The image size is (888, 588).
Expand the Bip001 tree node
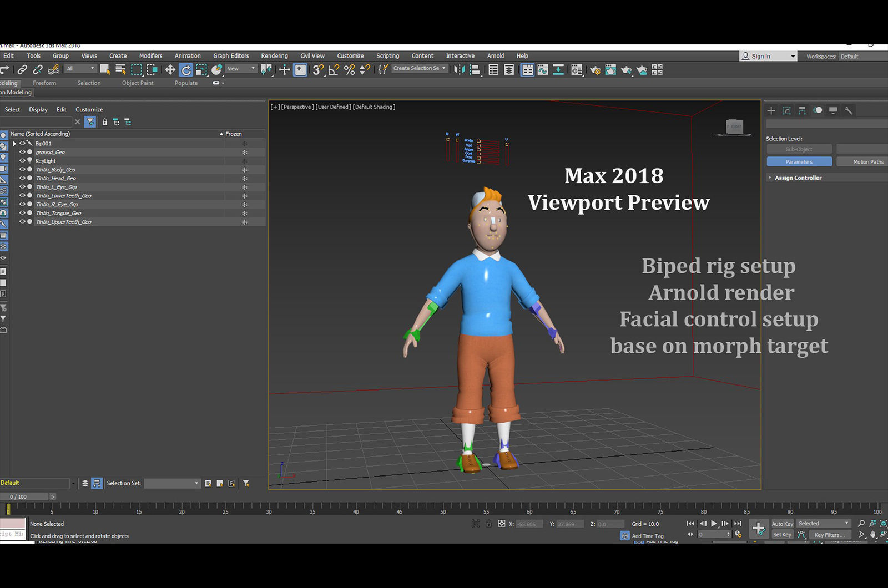click(x=14, y=144)
